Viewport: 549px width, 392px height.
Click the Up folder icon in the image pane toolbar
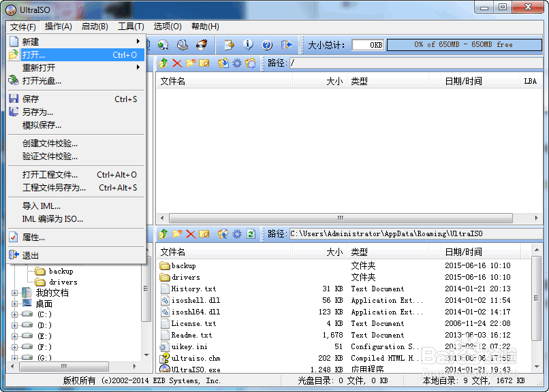pos(163,63)
